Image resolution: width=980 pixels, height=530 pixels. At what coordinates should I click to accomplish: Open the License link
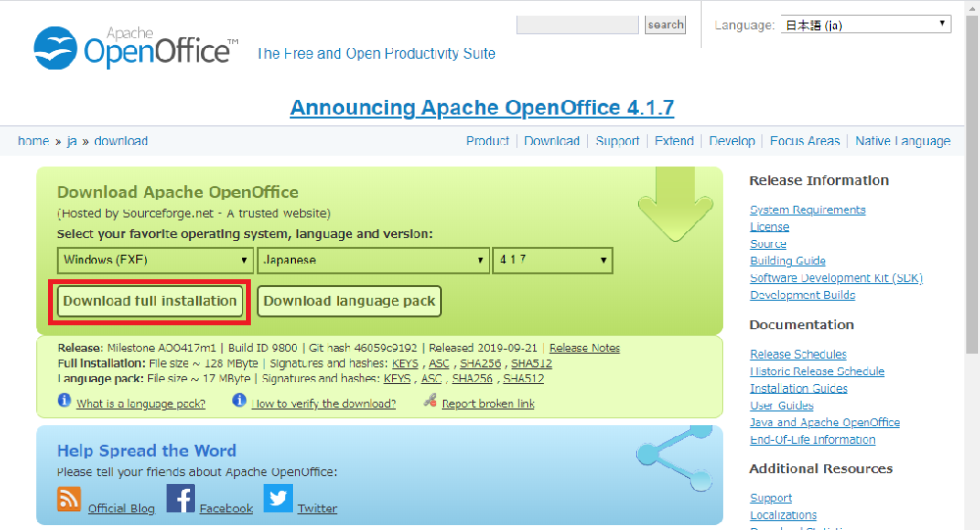click(x=769, y=227)
